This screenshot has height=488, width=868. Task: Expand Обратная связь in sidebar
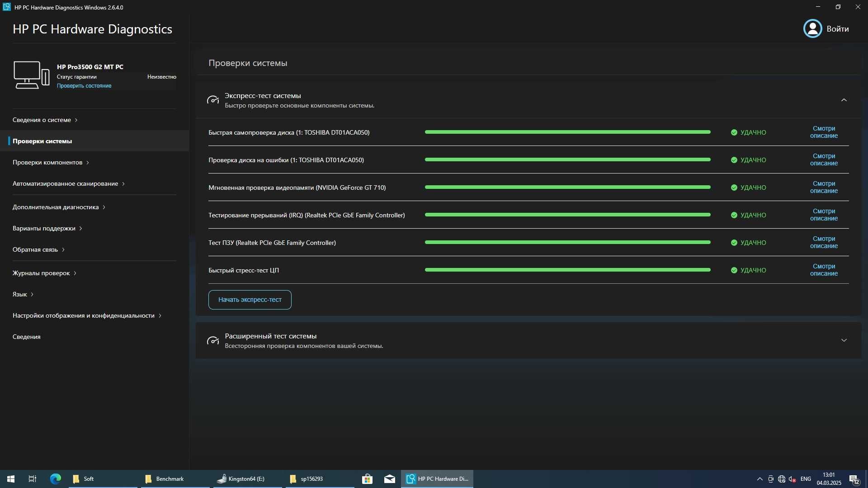click(38, 249)
